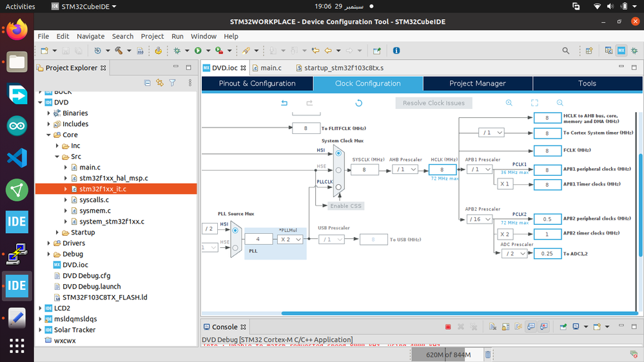Image resolution: width=644 pixels, height=362 pixels.
Task: Click the Device Configuration Tool code generation icon
Action: point(158,50)
